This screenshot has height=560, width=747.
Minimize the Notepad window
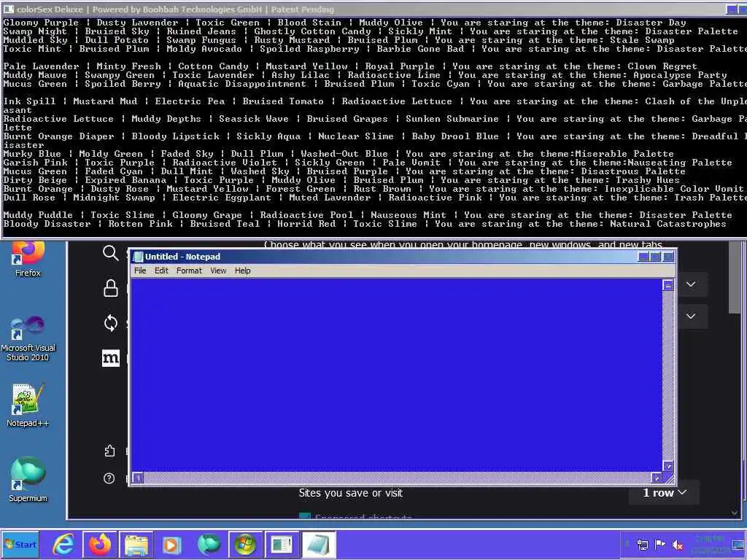click(643, 257)
